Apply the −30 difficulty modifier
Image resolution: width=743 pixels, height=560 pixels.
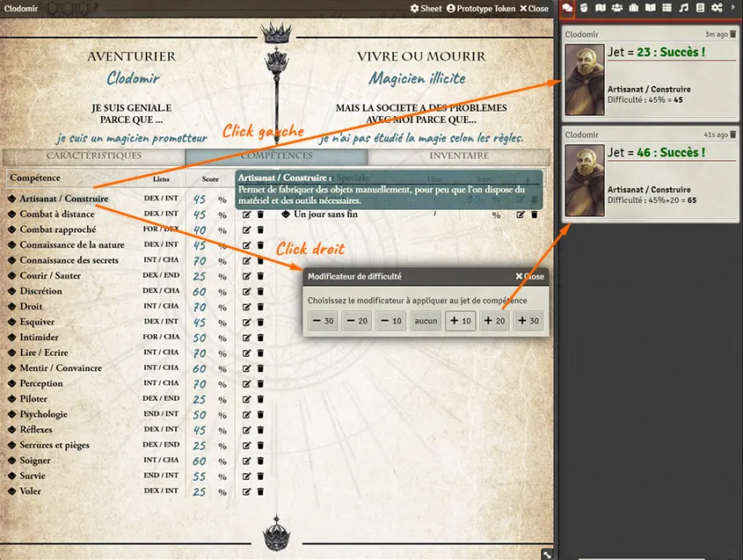click(324, 321)
